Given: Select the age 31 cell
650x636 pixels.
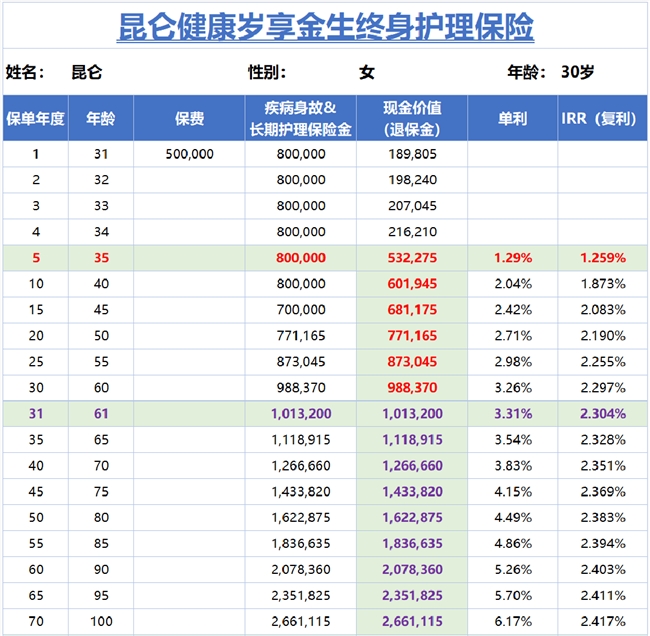Looking at the screenshot, I should coord(101,154).
